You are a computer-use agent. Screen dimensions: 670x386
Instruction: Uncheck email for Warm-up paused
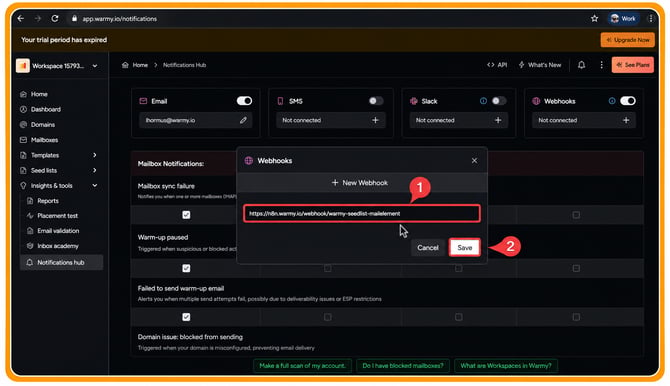click(x=186, y=268)
